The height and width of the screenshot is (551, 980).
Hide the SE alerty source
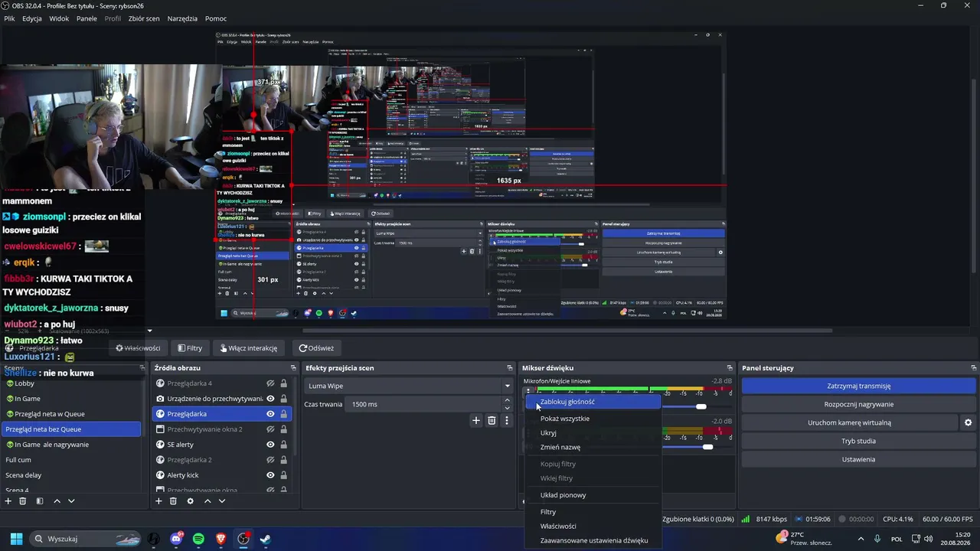(270, 445)
